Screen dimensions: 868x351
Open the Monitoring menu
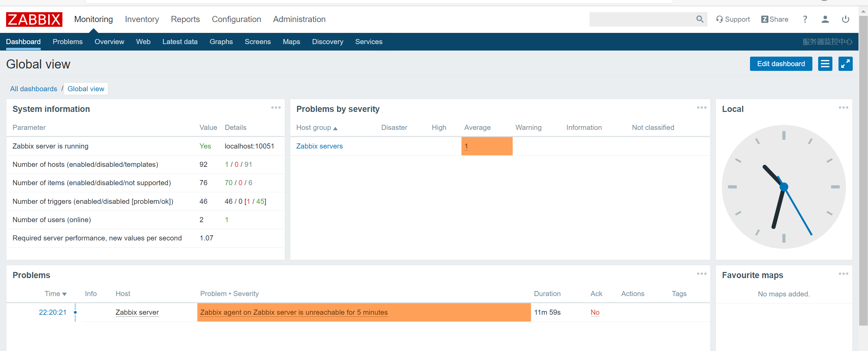coord(94,19)
